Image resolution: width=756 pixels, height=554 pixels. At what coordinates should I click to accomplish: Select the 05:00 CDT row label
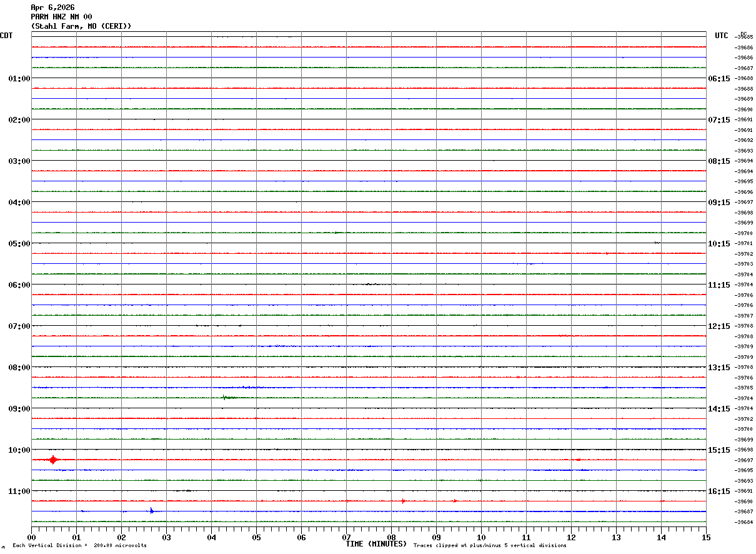click(19, 243)
